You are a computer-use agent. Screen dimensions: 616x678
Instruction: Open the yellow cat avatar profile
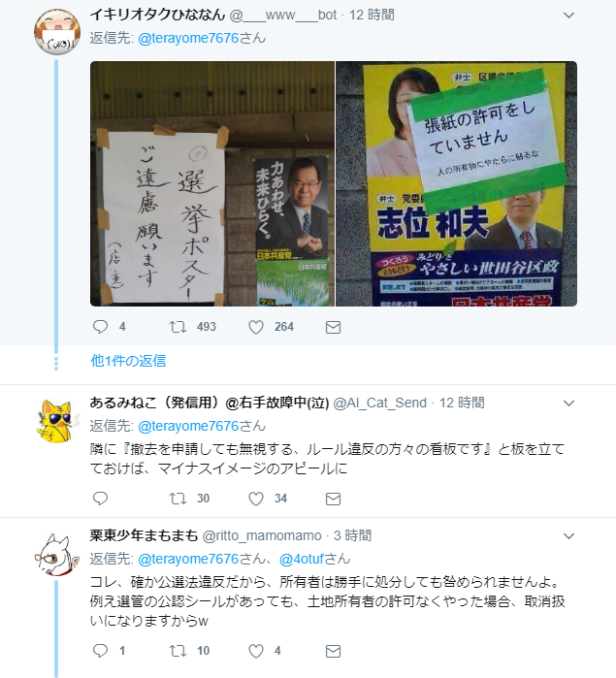point(56,421)
